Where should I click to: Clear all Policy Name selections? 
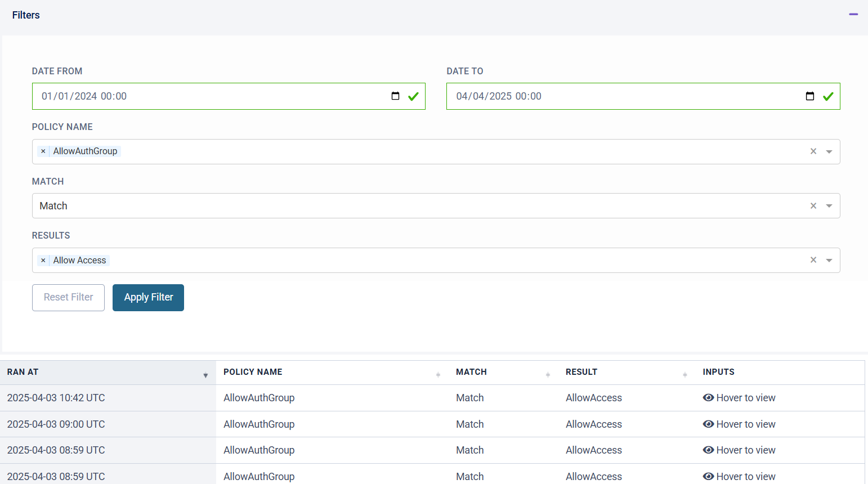[x=813, y=151]
